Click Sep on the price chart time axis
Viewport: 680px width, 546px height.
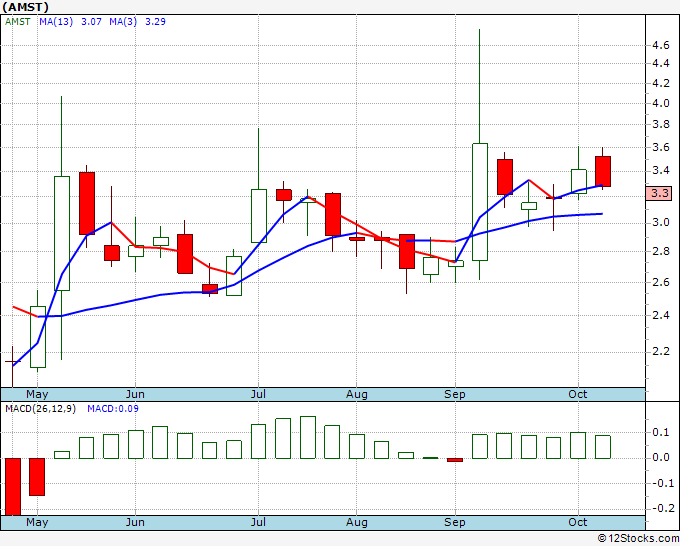(454, 394)
